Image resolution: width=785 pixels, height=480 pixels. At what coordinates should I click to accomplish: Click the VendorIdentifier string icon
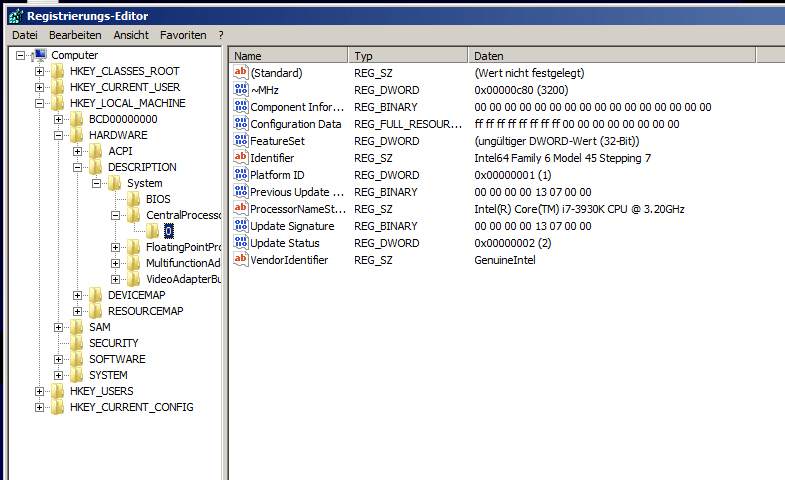241,260
